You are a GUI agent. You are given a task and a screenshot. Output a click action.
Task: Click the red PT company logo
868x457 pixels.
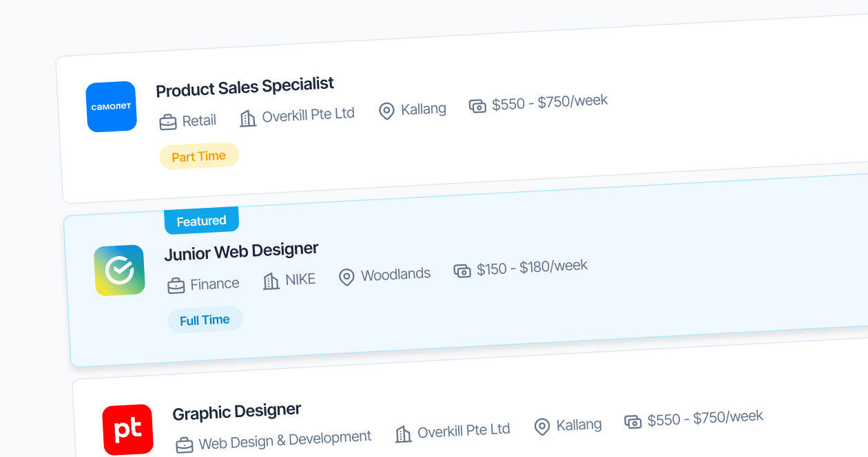(x=127, y=429)
